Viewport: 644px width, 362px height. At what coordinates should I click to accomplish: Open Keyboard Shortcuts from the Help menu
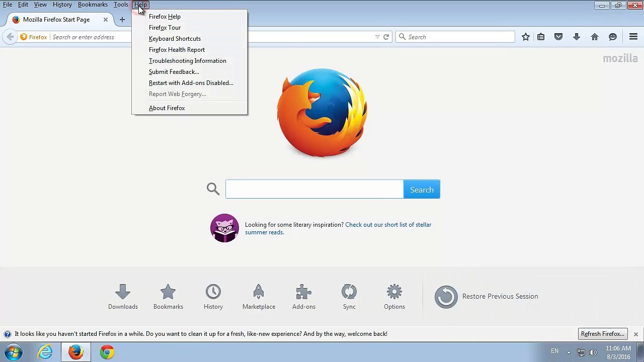pyautogui.click(x=189, y=39)
